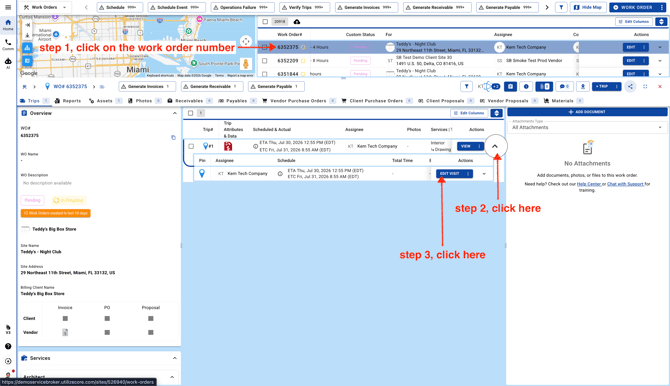670x386 pixels.
Task: Click the EDIT VISIT button
Action: click(450, 174)
